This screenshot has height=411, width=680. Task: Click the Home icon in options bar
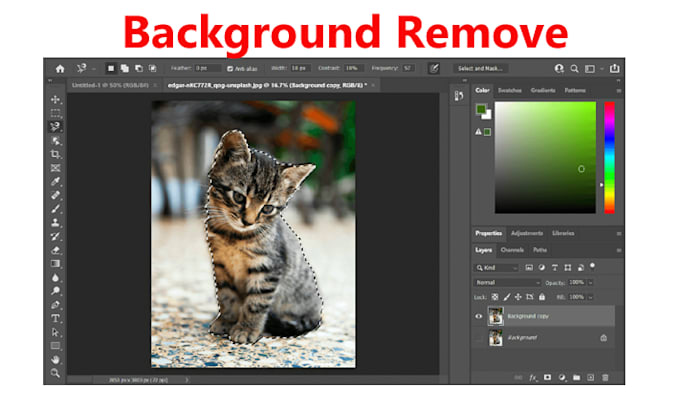point(60,68)
